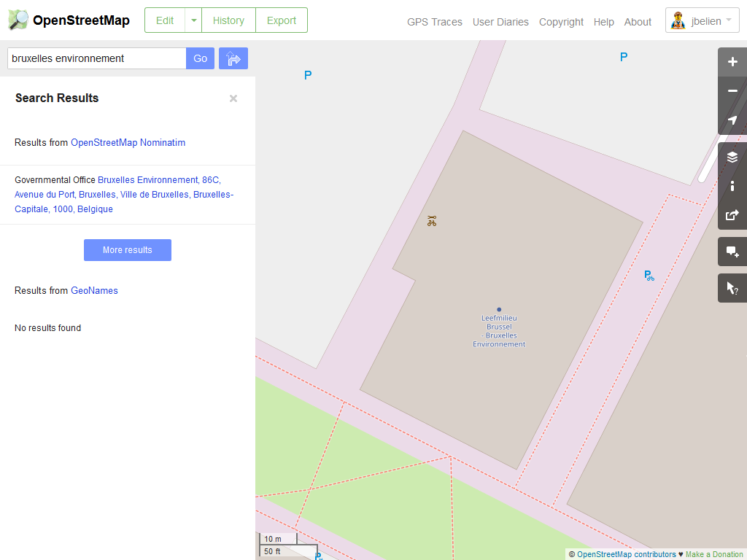
Task: Click the directions icon beside Go
Action: point(233,58)
